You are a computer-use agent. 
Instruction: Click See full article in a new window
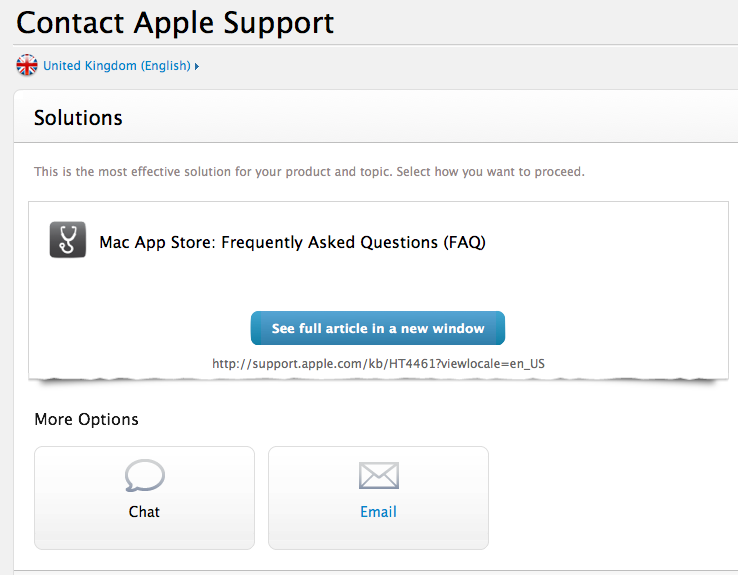[x=378, y=328]
